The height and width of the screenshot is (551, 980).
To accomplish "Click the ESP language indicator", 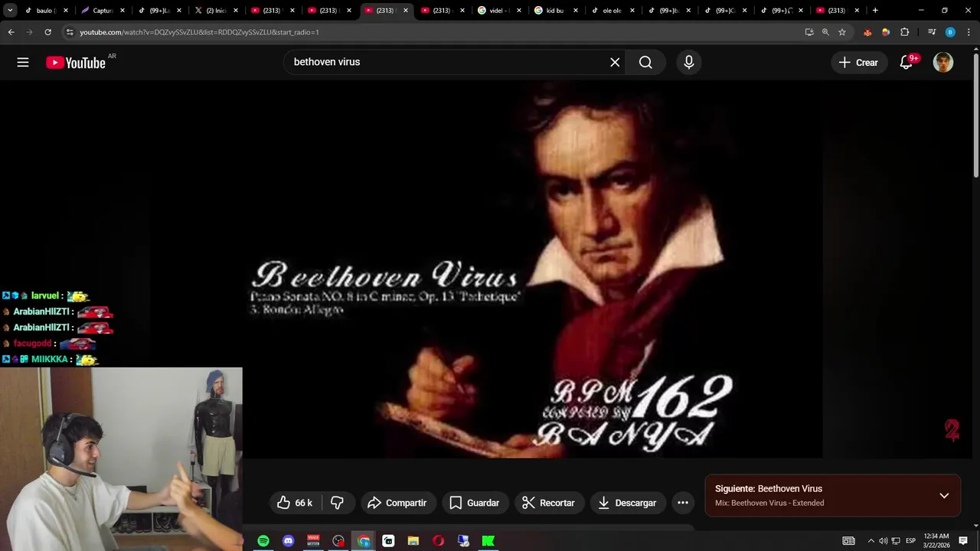I will [910, 541].
